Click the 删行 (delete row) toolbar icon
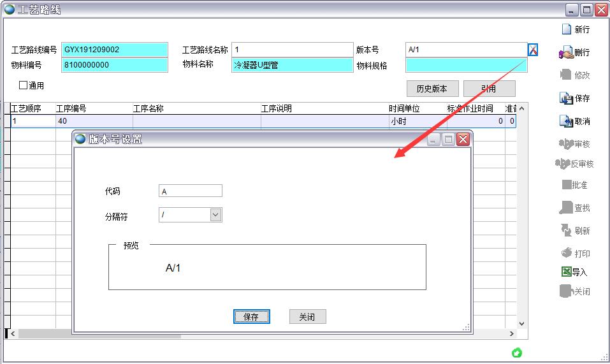This screenshot has width=610, height=364. (565, 52)
